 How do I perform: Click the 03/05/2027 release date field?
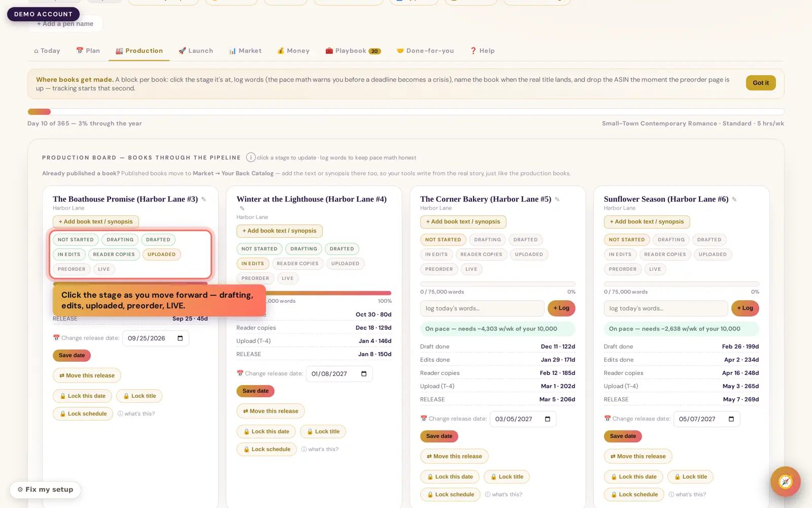[523, 419]
